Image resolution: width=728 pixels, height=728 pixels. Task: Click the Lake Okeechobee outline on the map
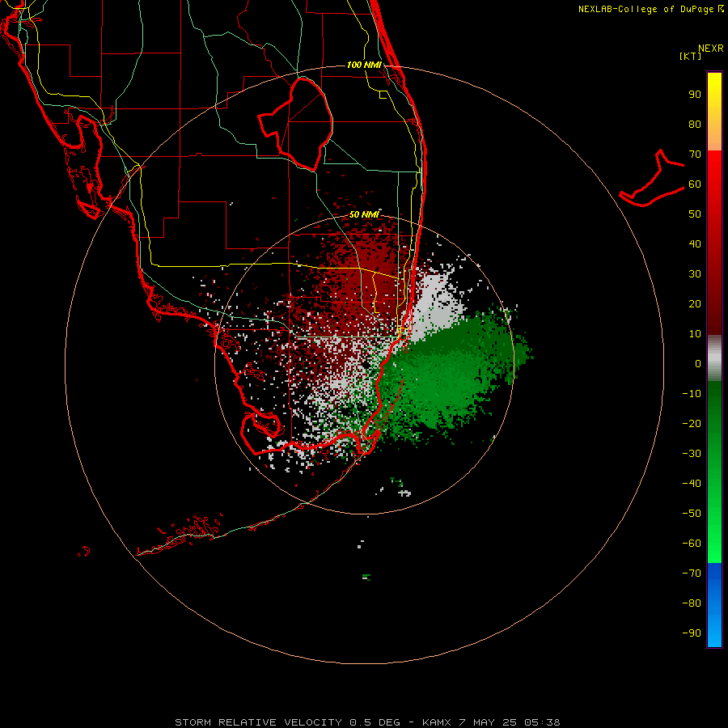(296, 124)
